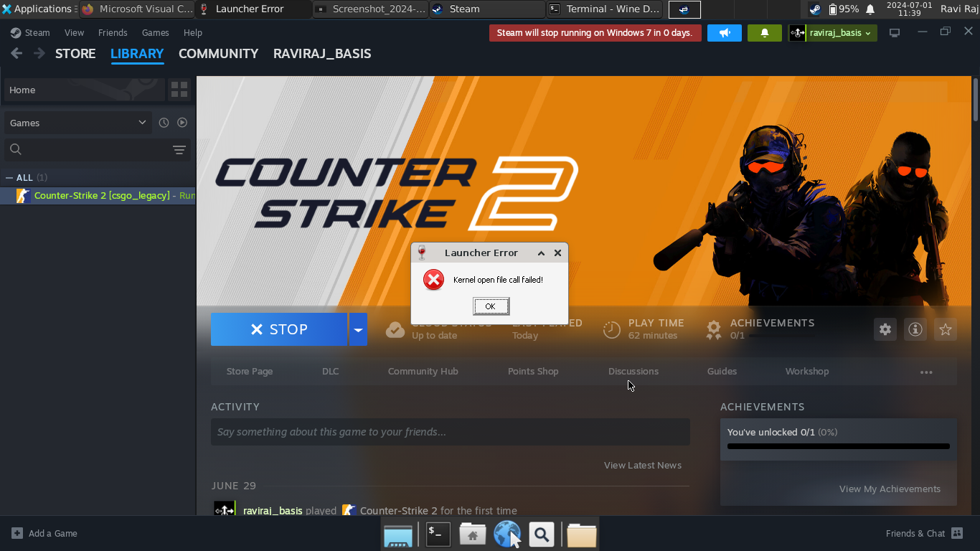Click the achievements progress bar

[838, 446]
